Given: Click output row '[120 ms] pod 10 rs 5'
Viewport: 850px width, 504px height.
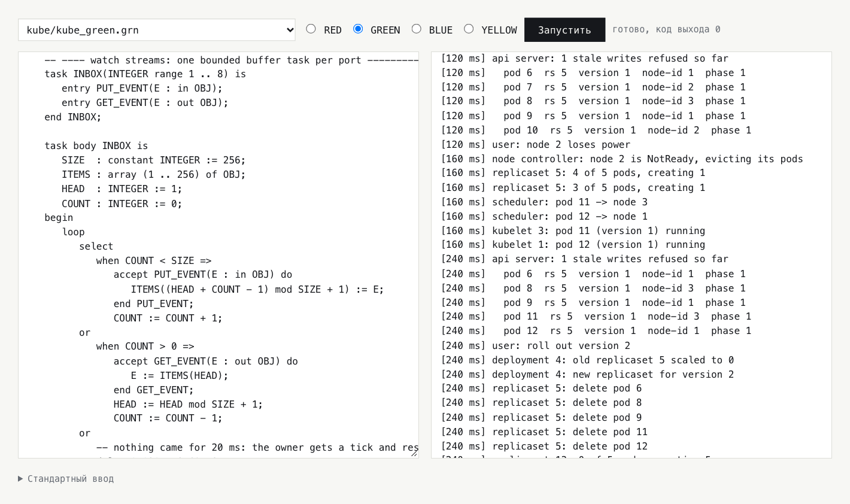Looking at the screenshot, I should (x=596, y=130).
